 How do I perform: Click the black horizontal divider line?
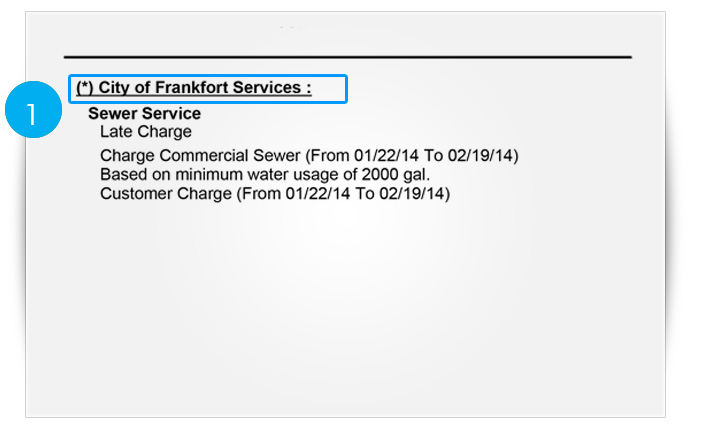pos(348,57)
